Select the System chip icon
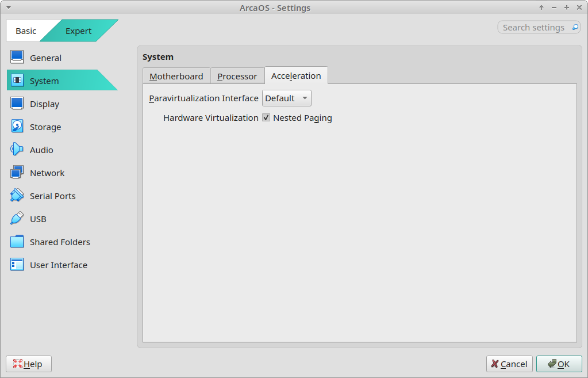588x378 pixels. click(17, 81)
